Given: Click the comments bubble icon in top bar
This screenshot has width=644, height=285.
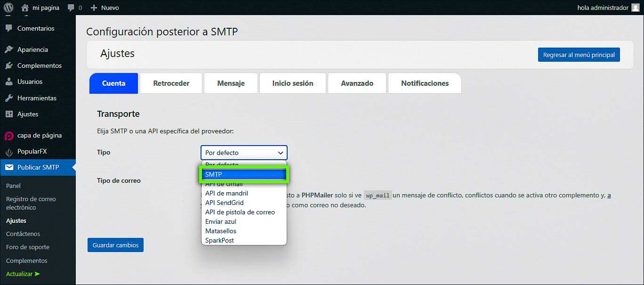Looking at the screenshot, I should pos(71,8).
